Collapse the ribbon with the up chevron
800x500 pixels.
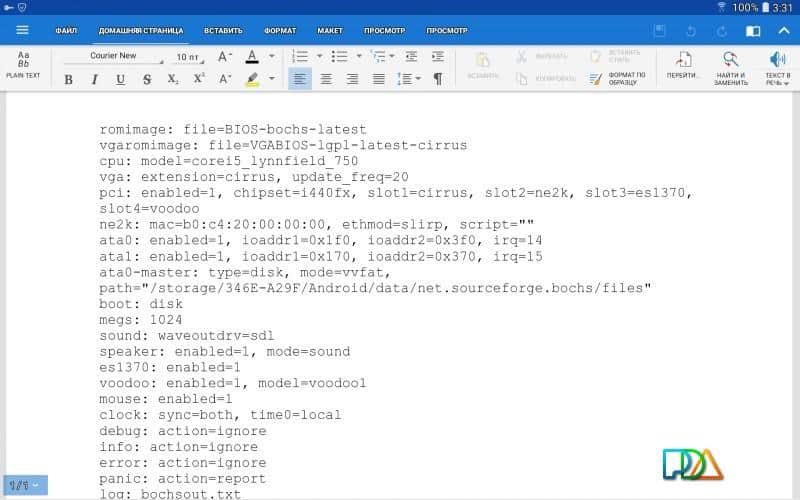(x=783, y=31)
